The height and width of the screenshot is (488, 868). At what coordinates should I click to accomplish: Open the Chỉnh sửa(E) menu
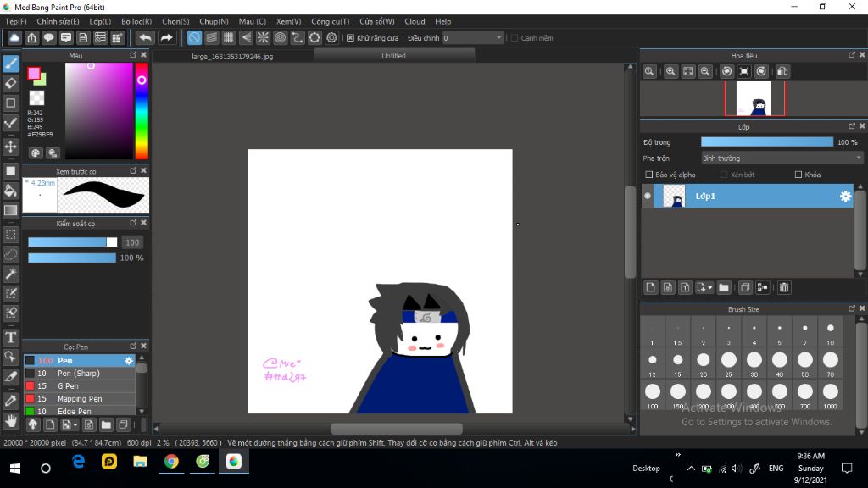point(58,21)
